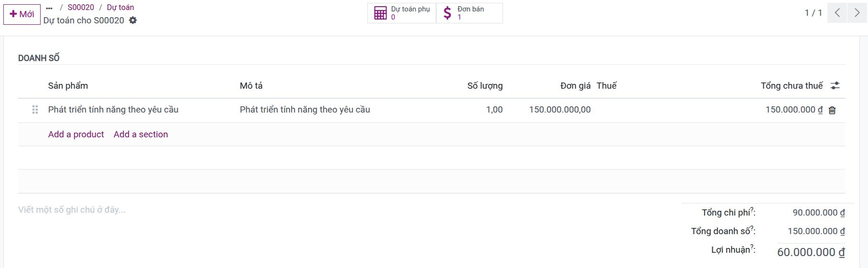Click the Tổng chưa thuế column header
This screenshot has height=268, width=868.
pos(792,86)
